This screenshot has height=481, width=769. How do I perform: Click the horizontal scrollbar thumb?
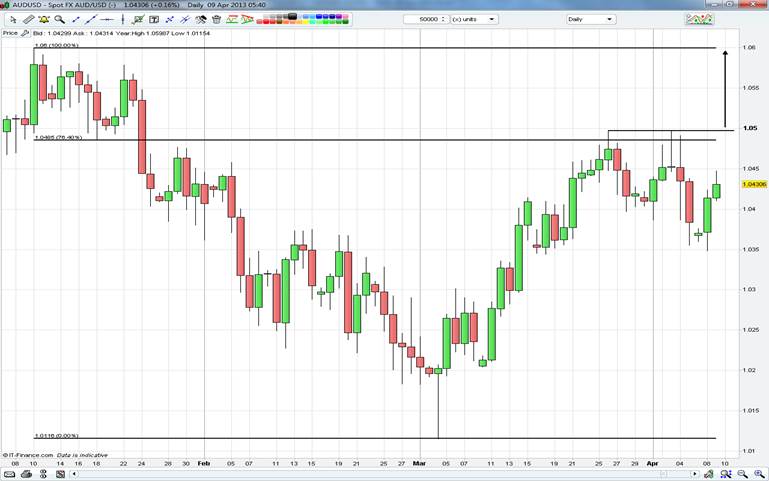point(663,474)
